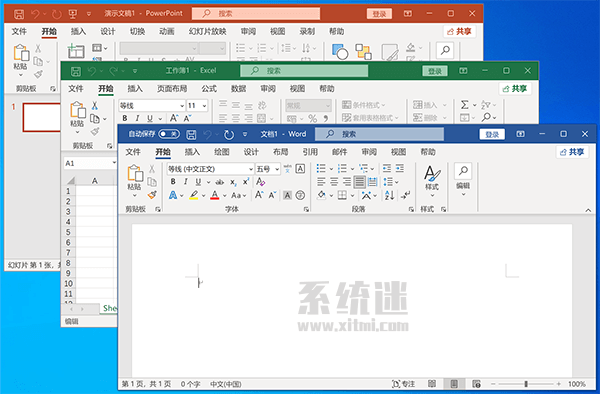Click the Borders icon in Word
The image size is (600, 394).
(x=342, y=195)
